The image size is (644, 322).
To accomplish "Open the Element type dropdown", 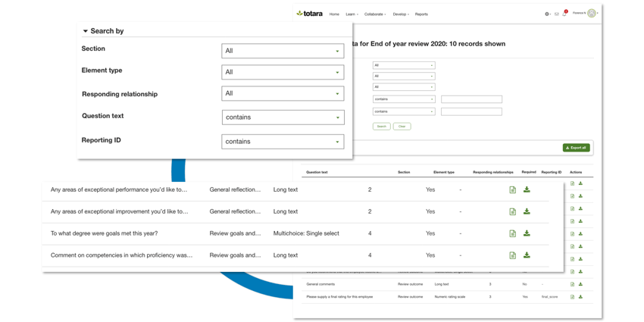I will pos(283,72).
